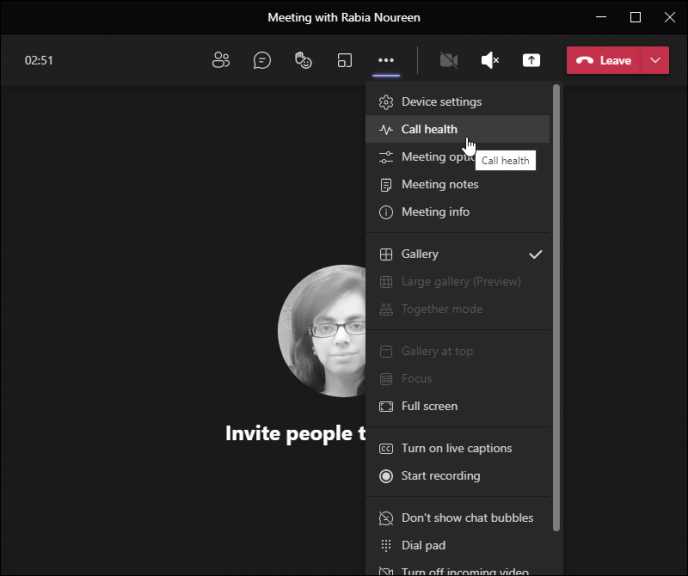Select Don't show chat bubbles
Viewport: 688px width, 576px height.
tap(457, 518)
